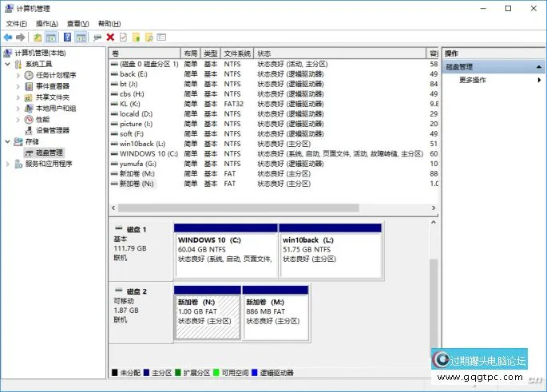Click the blue Help question mark icon
547x392 pixels.
pos(67,37)
